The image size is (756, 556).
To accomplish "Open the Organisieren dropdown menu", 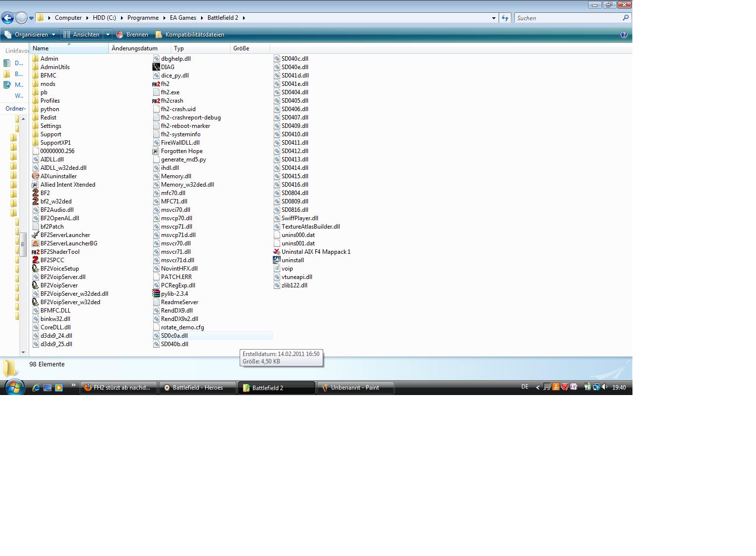I will [x=30, y=35].
